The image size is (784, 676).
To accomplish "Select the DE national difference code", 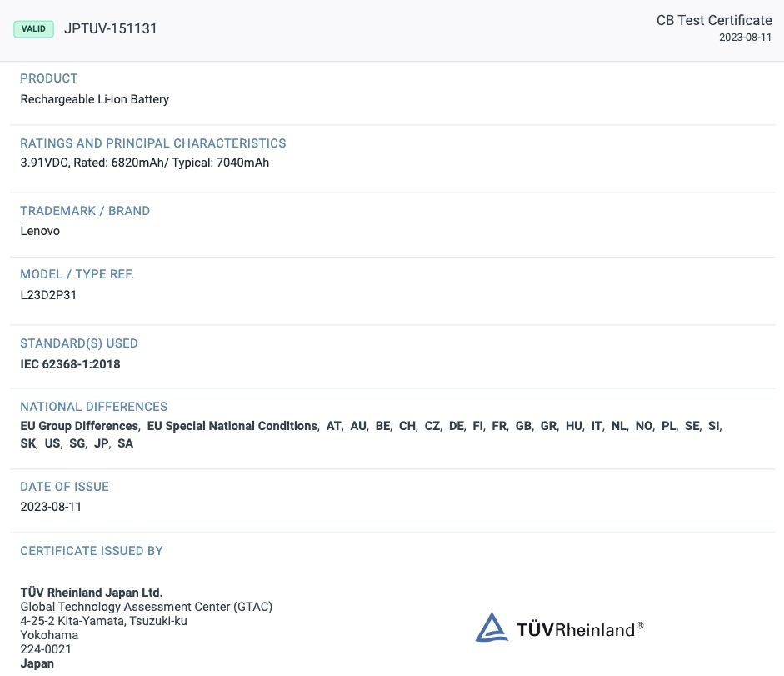I will (456, 426).
